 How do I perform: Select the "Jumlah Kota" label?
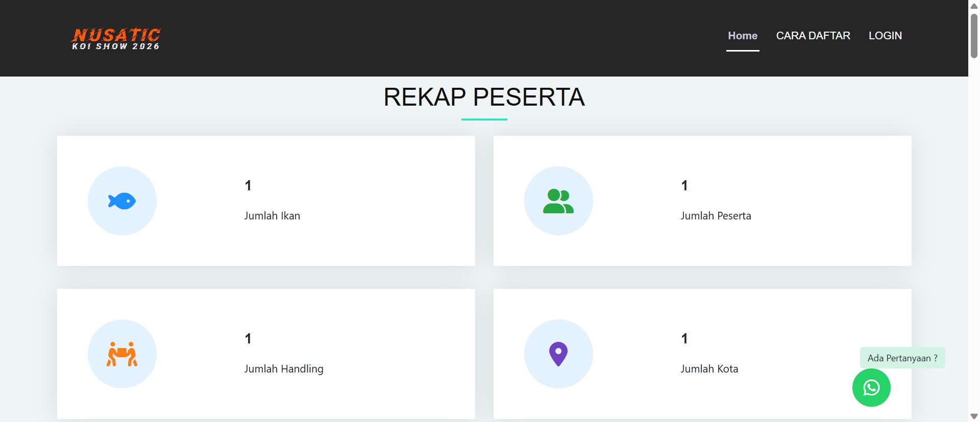click(709, 369)
